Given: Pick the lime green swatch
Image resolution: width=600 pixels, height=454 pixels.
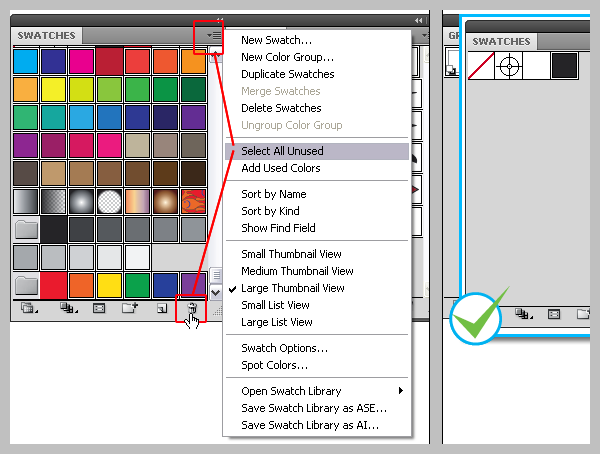Looking at the screenshot, I should click(109, 89).
